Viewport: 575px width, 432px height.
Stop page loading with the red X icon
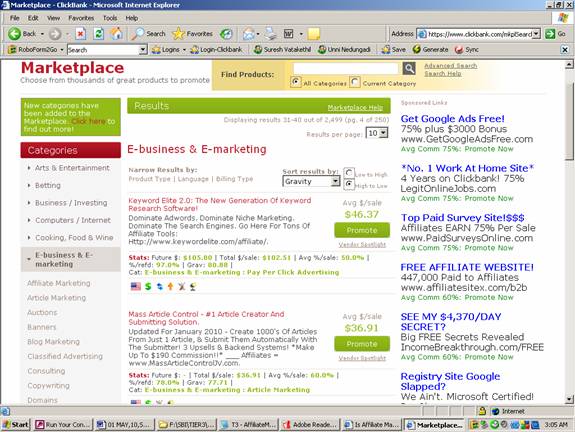coord(81,34)
